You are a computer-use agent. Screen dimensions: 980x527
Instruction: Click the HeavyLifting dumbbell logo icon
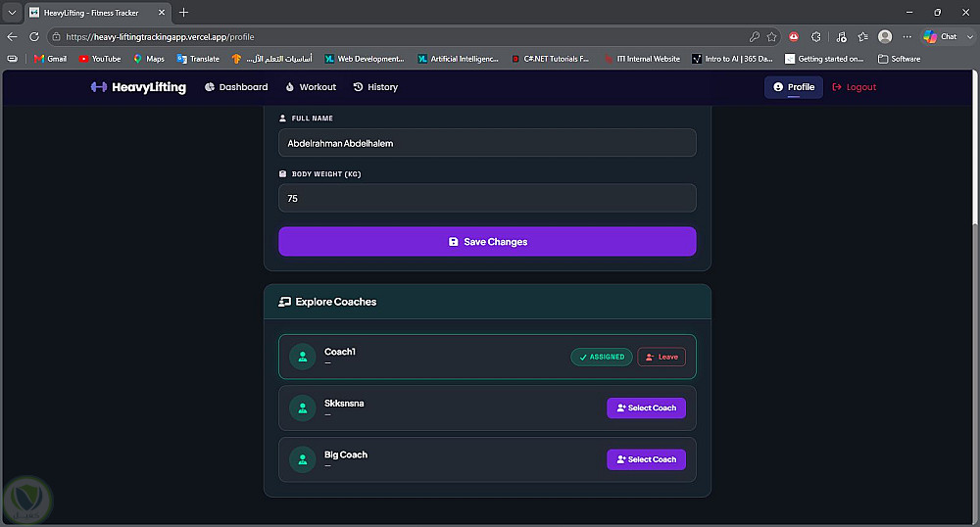coord(99,87)
